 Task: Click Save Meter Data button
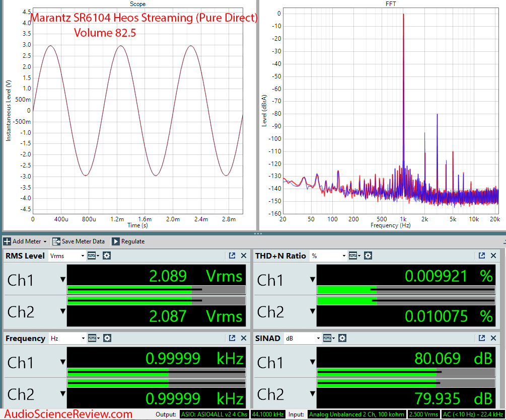(79, 241)
